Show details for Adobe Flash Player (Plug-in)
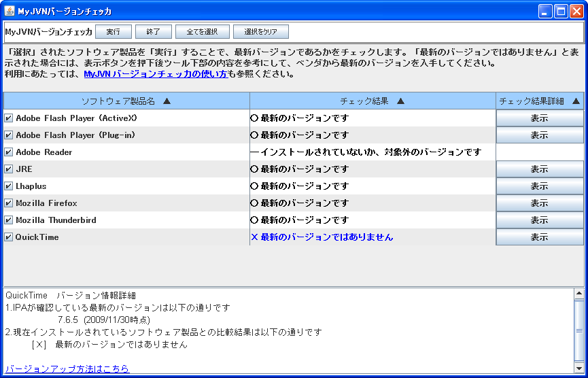Image resolution: width=588 pixels, height=378 pixels. 540,135
